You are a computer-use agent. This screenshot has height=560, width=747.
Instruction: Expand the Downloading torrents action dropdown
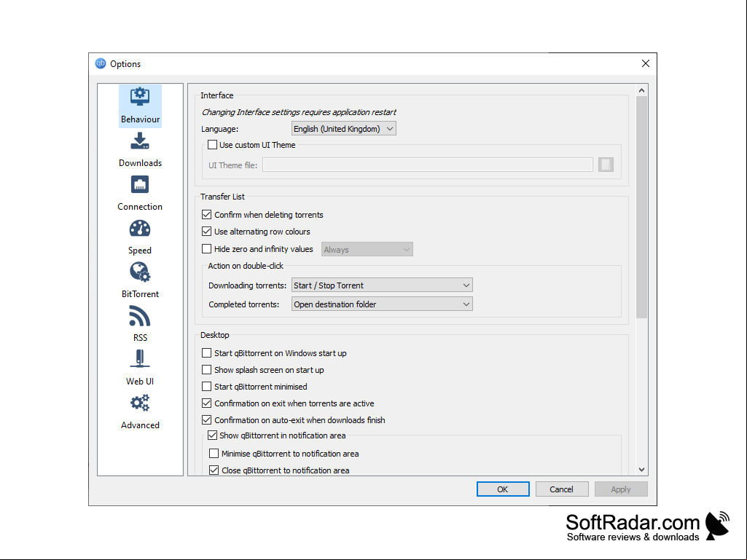(x=382, y=285)
